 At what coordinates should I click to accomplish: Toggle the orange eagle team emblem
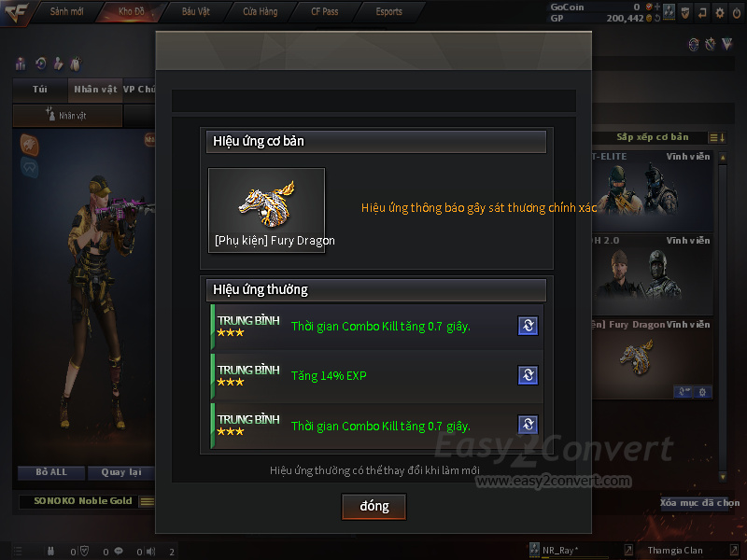pos(30,145)
